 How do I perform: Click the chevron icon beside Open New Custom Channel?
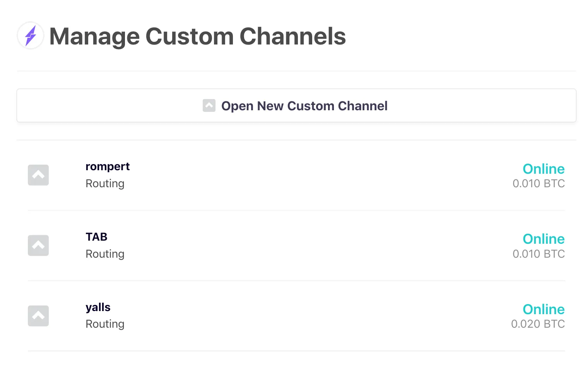click(x=209, y=106)
